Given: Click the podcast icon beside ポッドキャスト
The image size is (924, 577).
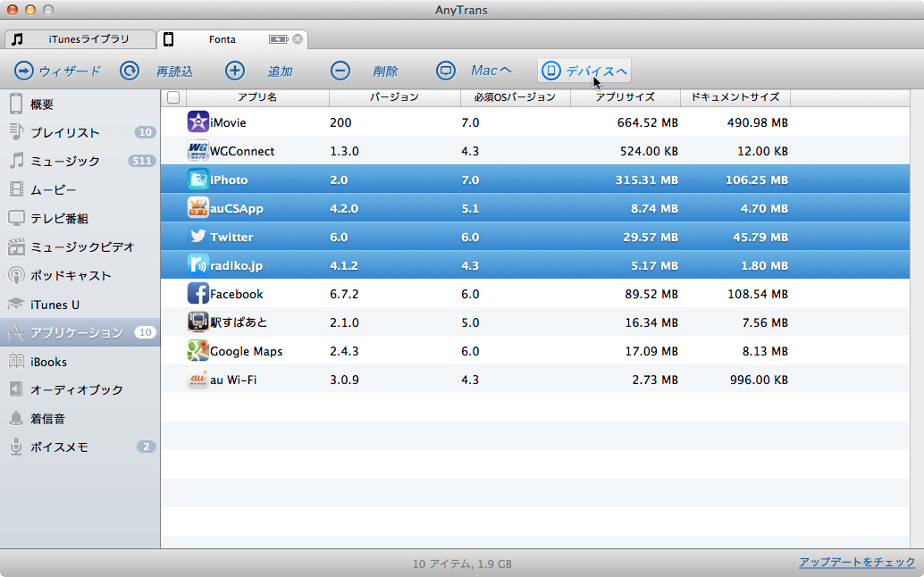Looking at the screenshot, I should [x=16, y=275].
